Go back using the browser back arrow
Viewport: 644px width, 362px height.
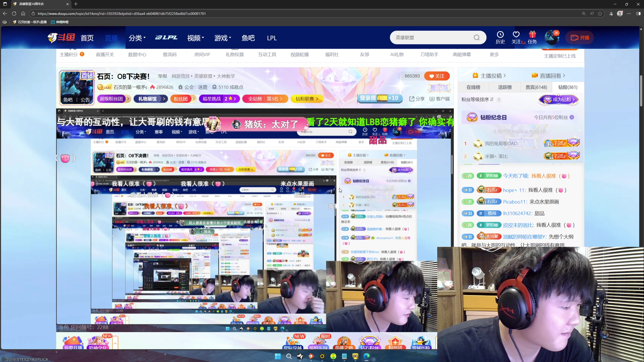5,14
